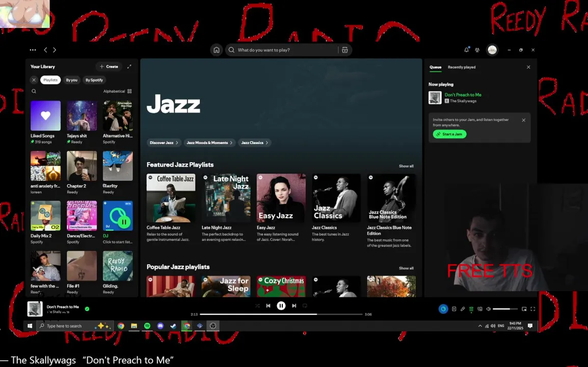
Task: Select the By Spotify filter chip
Action: (x=94, y=80)
